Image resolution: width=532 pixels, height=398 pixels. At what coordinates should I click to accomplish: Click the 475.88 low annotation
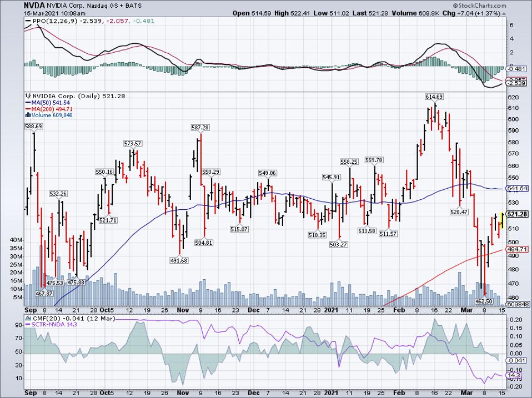(76, 283)
